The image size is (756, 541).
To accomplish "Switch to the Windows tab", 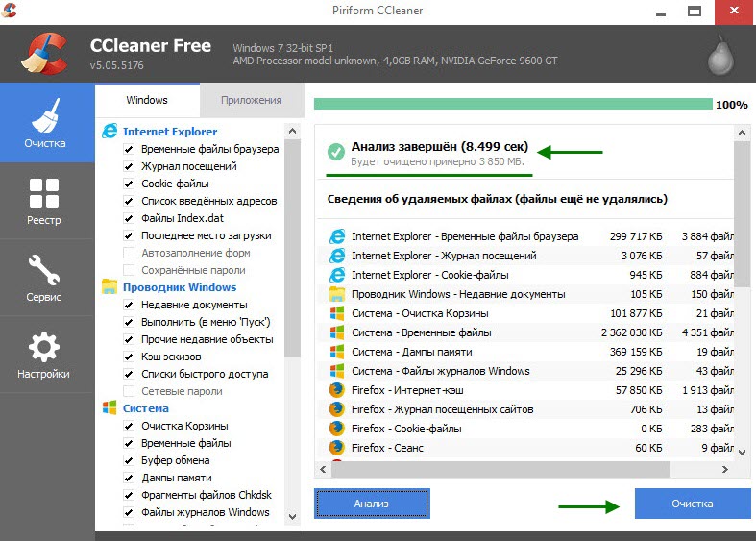I will point(147,100).
